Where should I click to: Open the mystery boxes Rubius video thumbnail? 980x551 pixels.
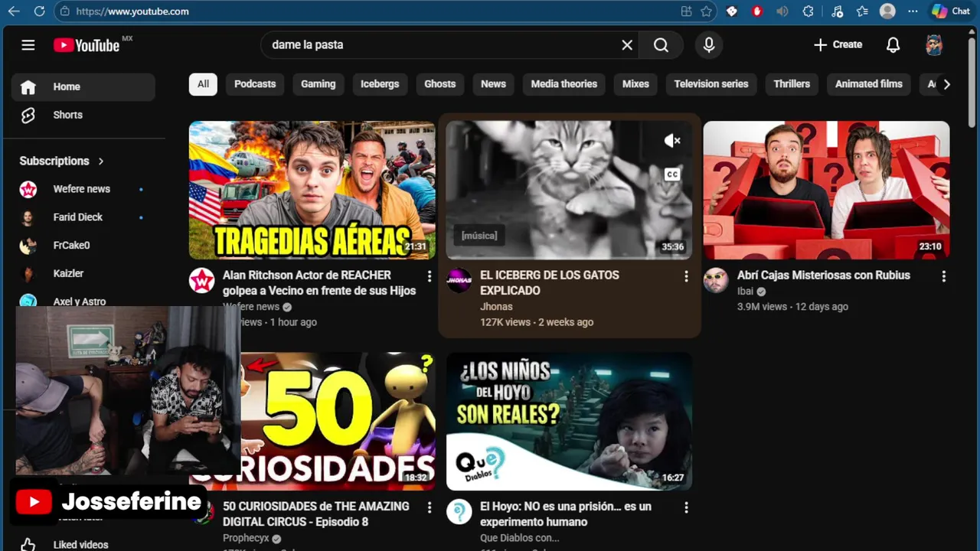click(826, 190)
